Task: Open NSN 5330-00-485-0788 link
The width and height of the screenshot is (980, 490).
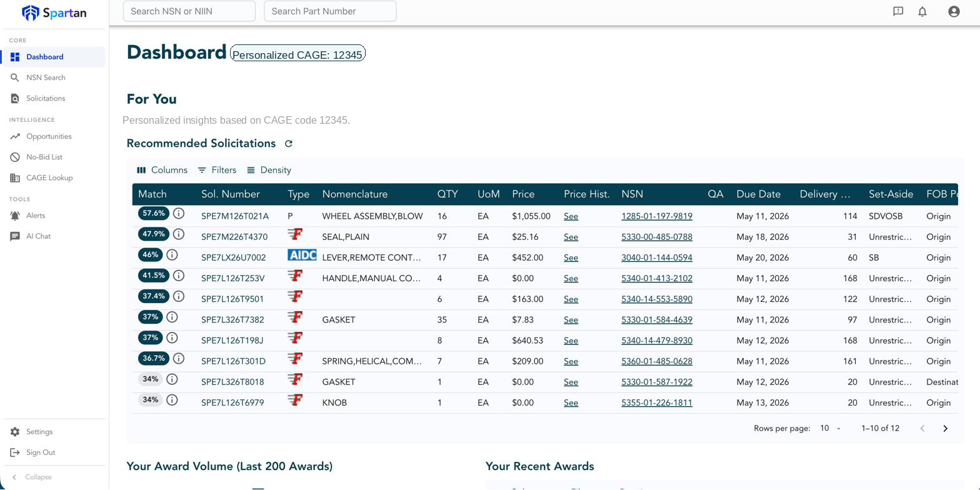Action: coord(657,237)
